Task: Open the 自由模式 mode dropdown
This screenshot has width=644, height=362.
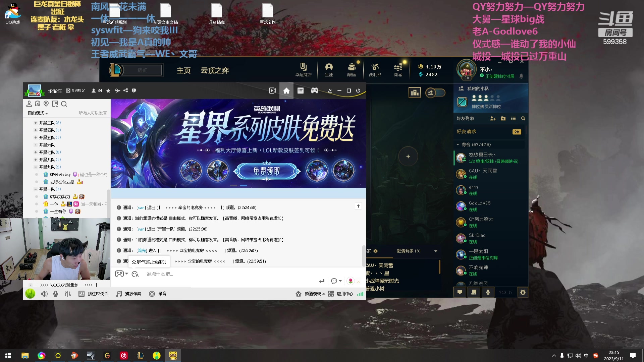Action: [x=38, y=113]
